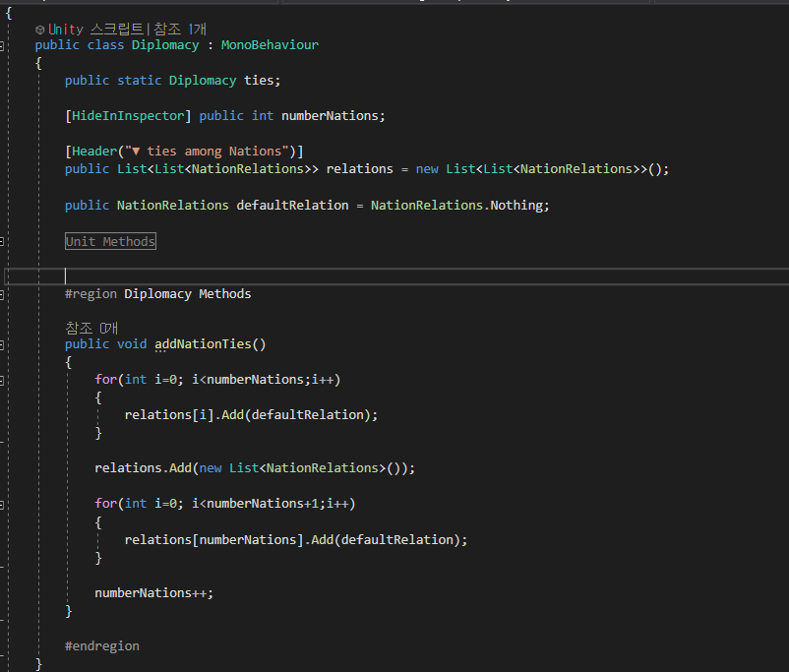Click 'relations[numberNations].Add(defaultRelation);' statement
The image size is (789, 672).
coord(296,539)
